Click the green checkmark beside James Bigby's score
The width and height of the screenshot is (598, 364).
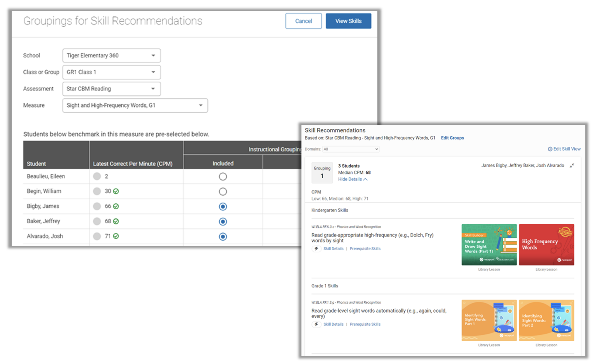pyautogui.click(x=116, y=206)
